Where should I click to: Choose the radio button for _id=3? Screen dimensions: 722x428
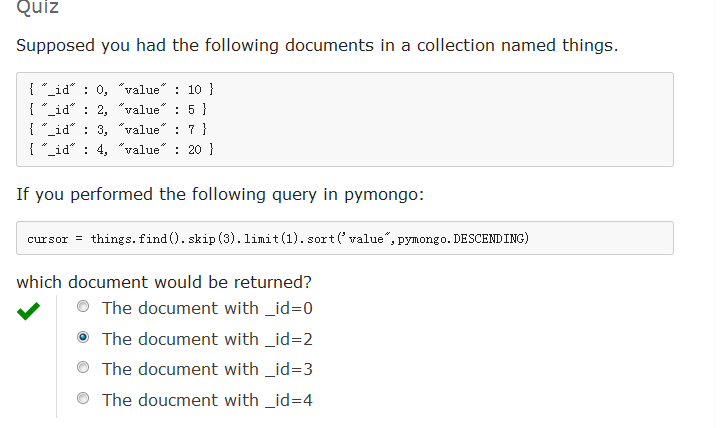click(83, 368)
